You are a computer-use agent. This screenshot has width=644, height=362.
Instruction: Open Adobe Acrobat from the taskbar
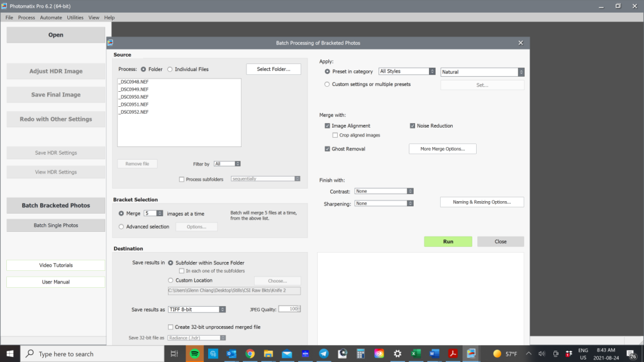click(x=453, y=353)
